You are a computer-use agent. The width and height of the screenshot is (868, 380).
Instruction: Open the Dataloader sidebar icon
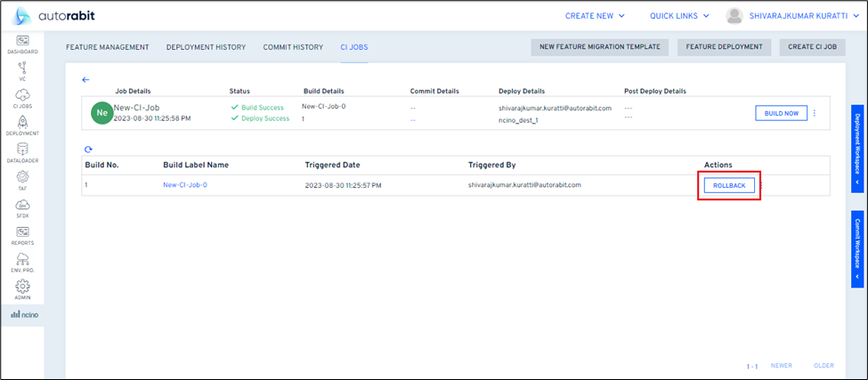tap(22, 152)
